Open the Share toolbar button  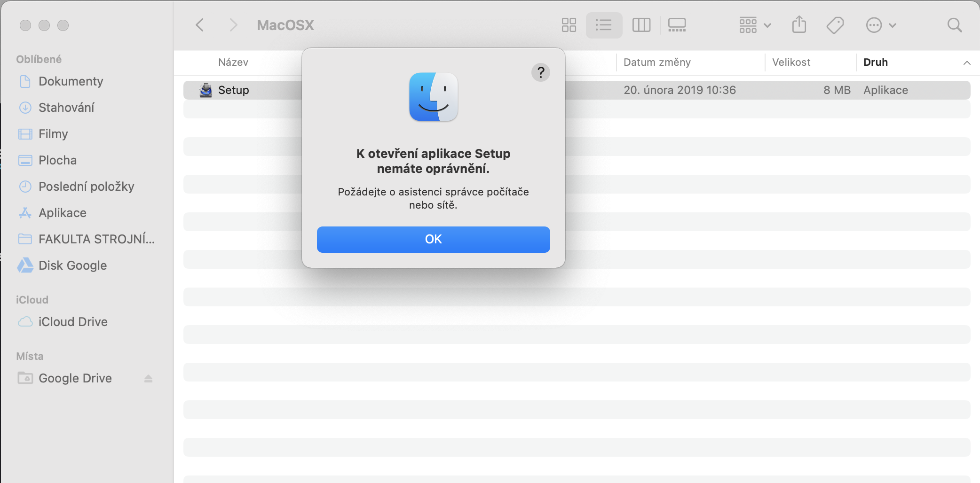tap(799, 25)
